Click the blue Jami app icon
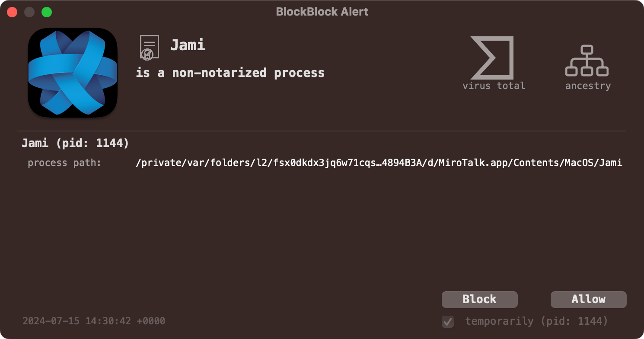 coord(73,73)
